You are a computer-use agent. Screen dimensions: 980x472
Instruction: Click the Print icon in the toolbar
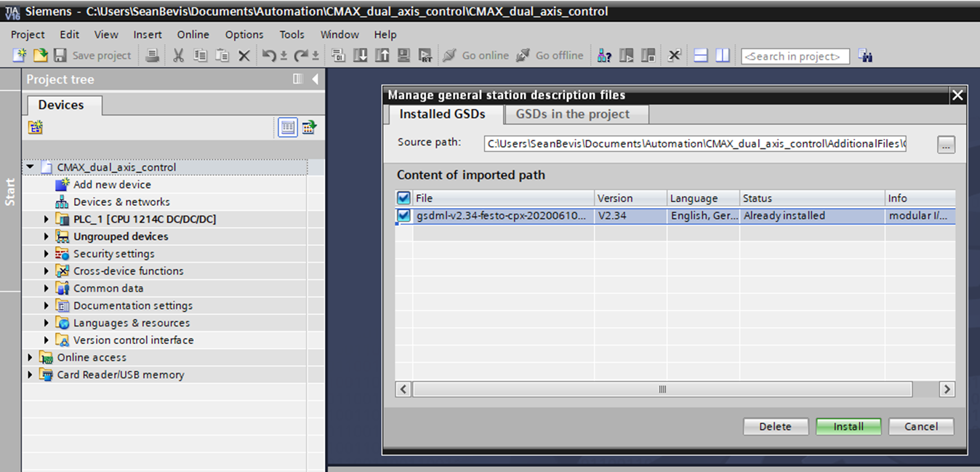click(152, 55)
